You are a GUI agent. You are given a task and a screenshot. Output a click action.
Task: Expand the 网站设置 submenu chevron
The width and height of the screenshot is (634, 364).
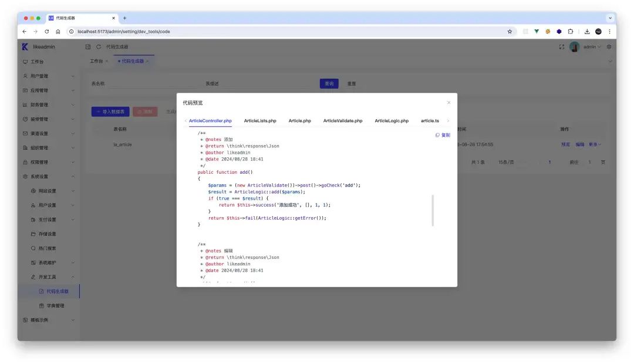point(73,191)
